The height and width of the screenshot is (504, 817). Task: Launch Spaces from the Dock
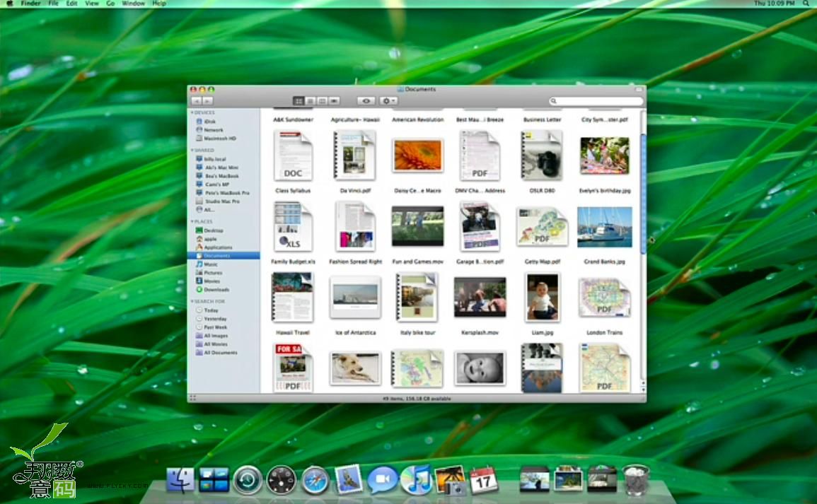pyautogui.click(x=214, y=480)
